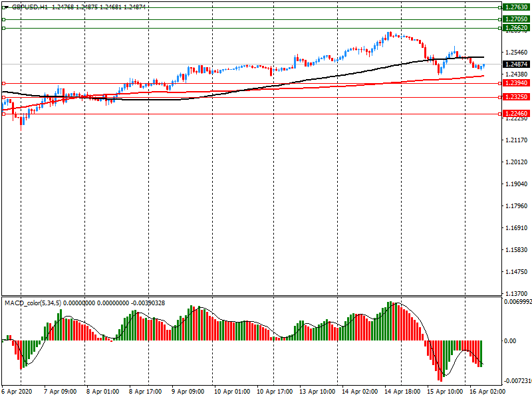This screenshot has width=532, height=399.
Task: Click the 10 Apr 17:00 time label
Action: (275, 392)
